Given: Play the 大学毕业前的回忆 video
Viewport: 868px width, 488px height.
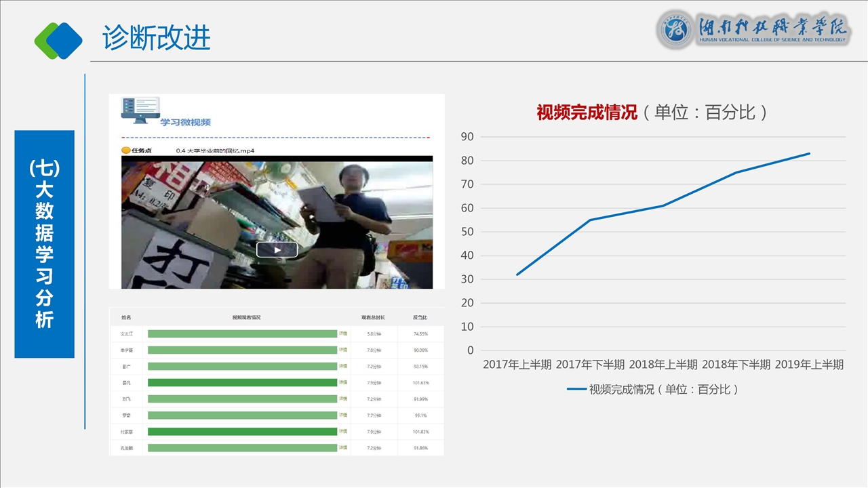Looking at the screenshot, I should (x=277, y=250).
